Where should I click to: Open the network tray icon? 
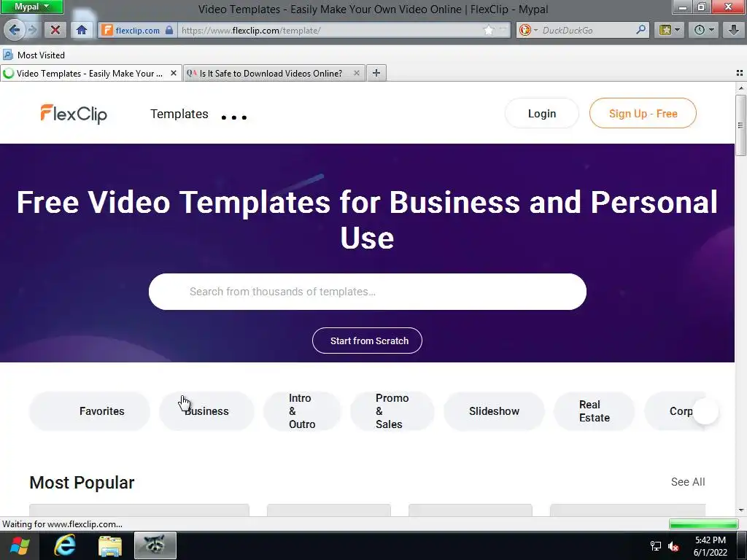656,546
